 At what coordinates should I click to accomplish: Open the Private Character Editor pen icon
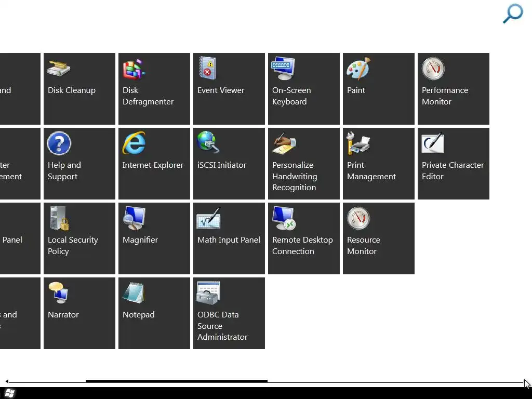pyautogui.click(x=433, y=143)
